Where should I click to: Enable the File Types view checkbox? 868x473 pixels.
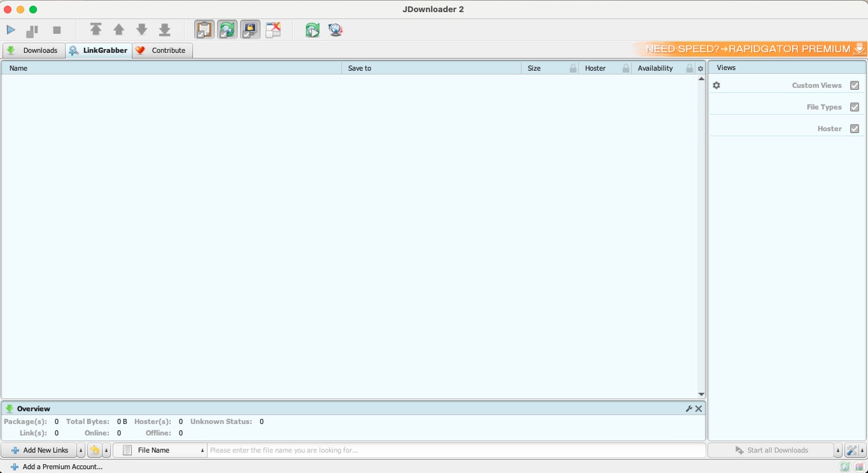pyautogui.click(x=855, y=106)
